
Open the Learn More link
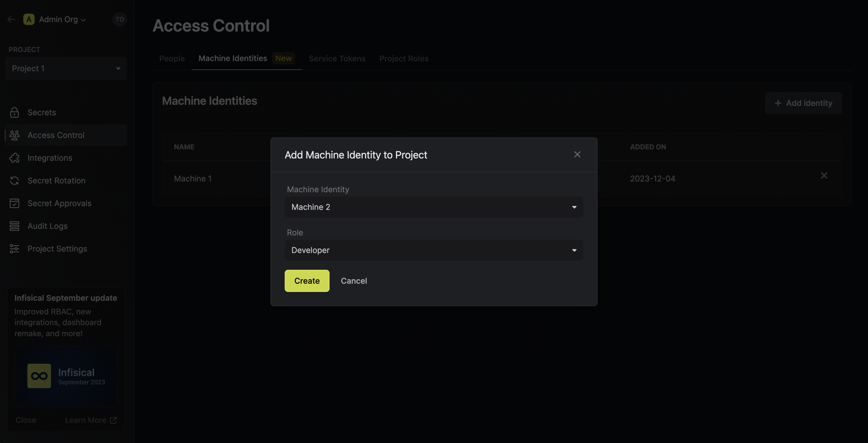[x=91, y=420]
